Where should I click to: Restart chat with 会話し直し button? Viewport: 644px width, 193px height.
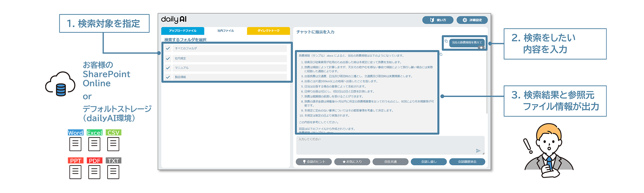[429, 162]
